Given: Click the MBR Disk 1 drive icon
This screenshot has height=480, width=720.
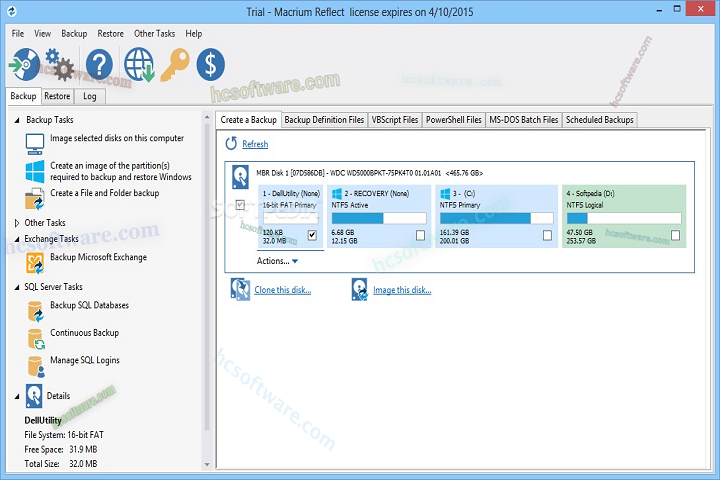Looking at the screenshot, I should [240, 177].
